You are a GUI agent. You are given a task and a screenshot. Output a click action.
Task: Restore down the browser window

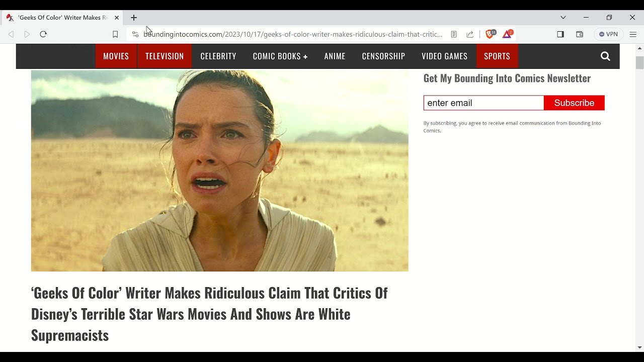[609, 18]
